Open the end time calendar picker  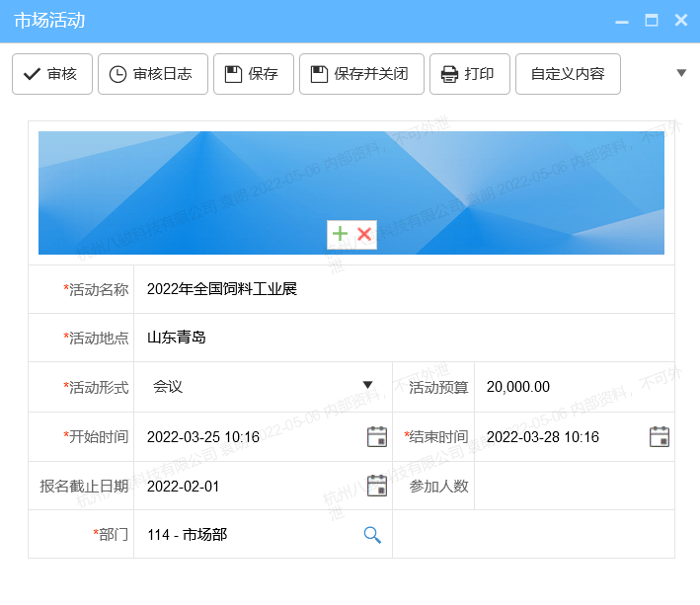tap(659, 436)
